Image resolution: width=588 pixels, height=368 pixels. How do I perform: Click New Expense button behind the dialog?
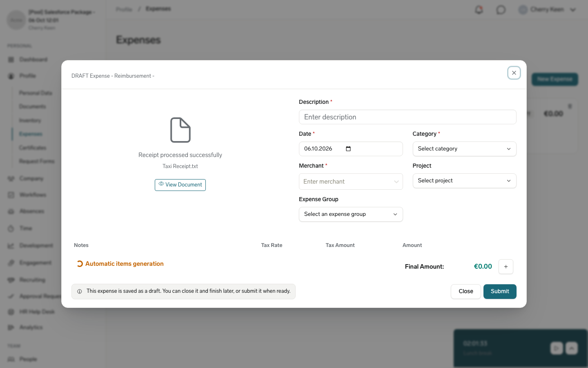coord(555,79)
